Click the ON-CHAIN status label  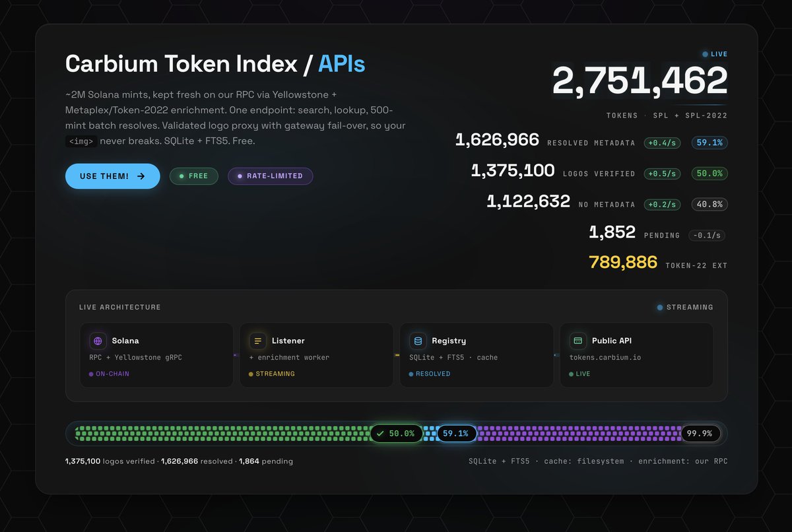point(109,374)
